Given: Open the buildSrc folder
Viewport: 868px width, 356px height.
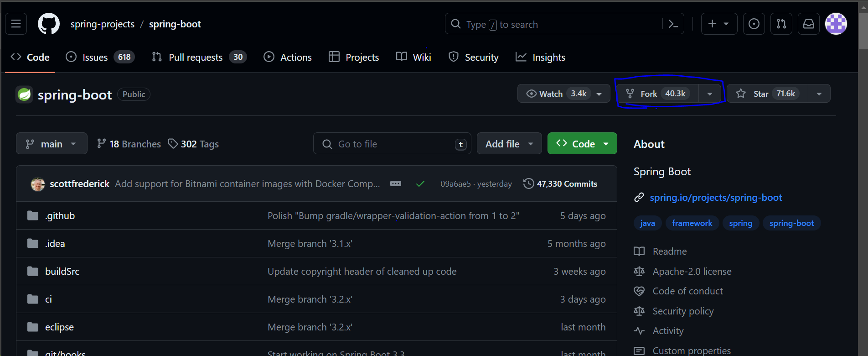Looking at the screenshot, I should tap(62, 271).
